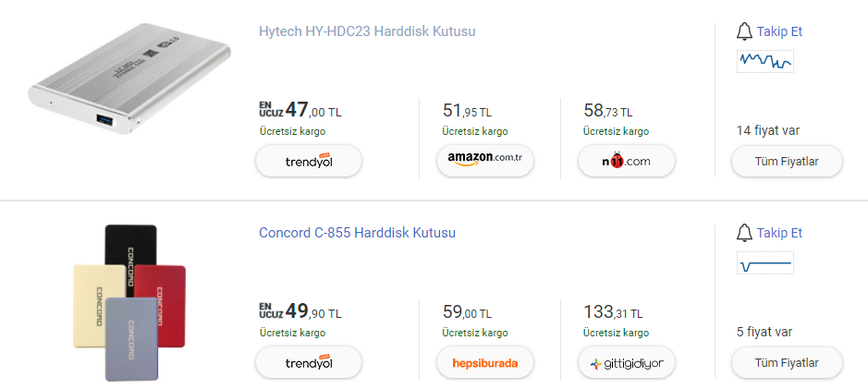The height and width of the screenshot is (389, 868).
Task: Click Takip Et for Hytech product
Action: (x=779, y=31)
